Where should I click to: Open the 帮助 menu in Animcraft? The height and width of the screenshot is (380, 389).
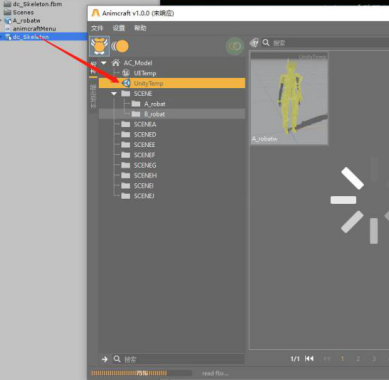click(x=140, y=28)
